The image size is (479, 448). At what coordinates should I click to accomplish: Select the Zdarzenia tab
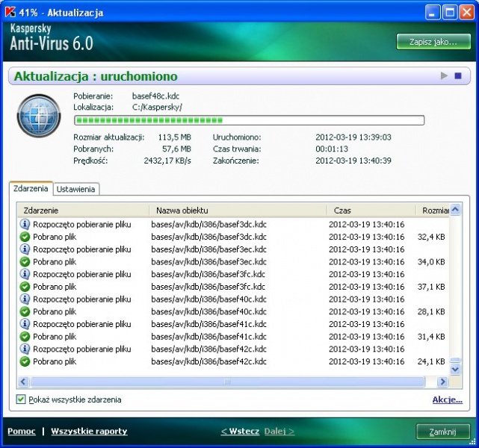pos(31,188)
